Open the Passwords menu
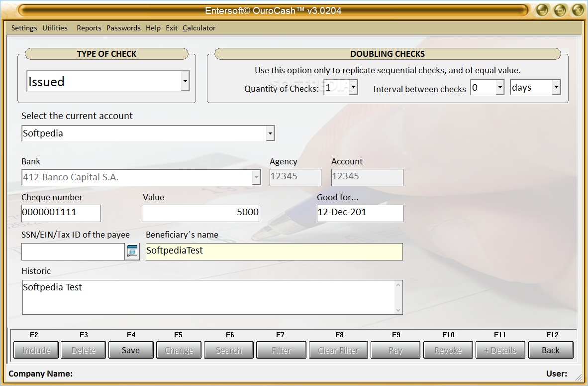The image size is (588, 386). 123,28
